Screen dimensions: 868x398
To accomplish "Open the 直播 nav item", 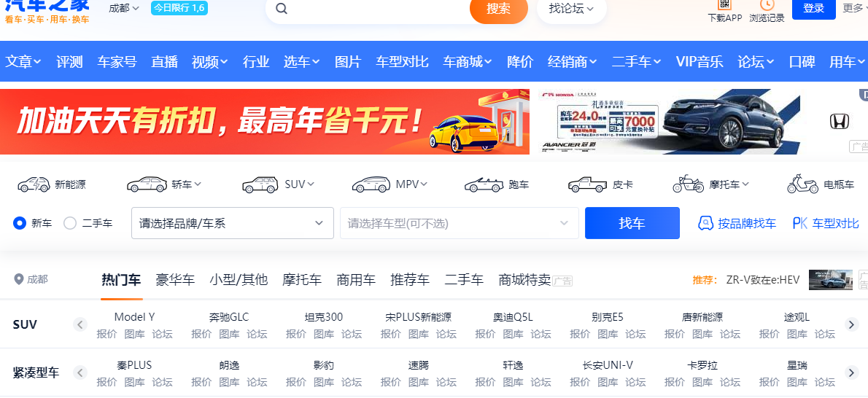I will [x=164, y=61].
